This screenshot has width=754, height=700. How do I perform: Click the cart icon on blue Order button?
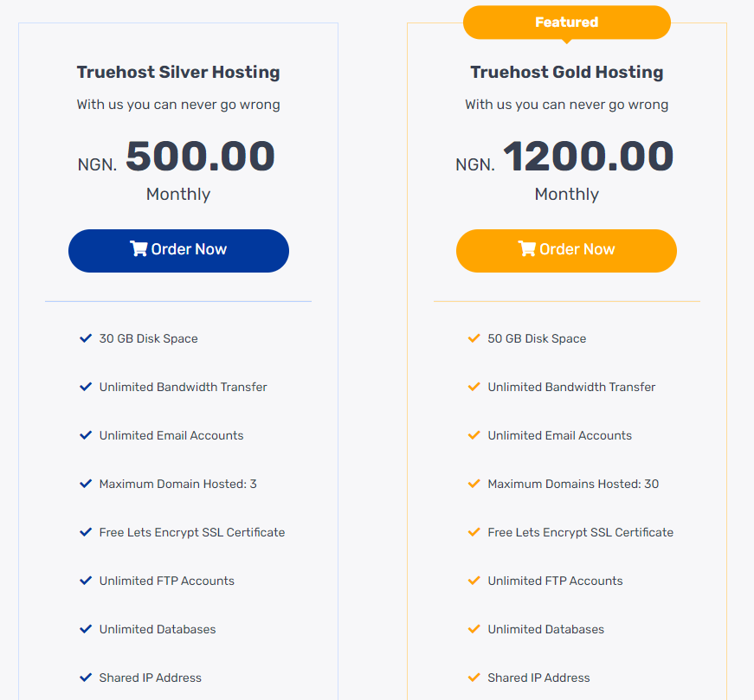click(139, 249)
